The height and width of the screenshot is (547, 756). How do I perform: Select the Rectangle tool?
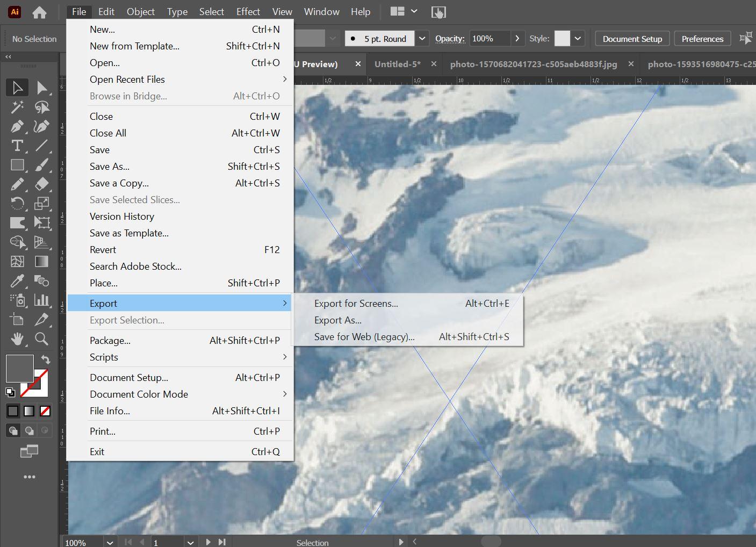click(17, 165)
